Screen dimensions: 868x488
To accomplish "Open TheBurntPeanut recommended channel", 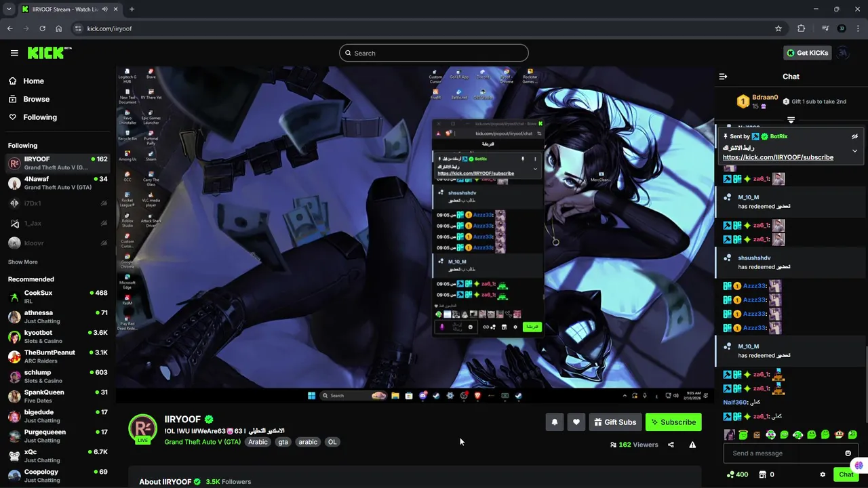I will coord(58,357).
